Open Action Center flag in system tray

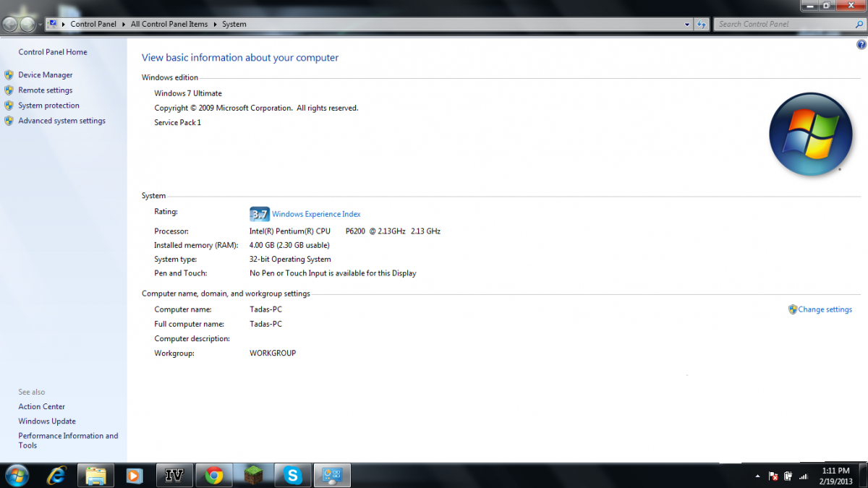773,476
